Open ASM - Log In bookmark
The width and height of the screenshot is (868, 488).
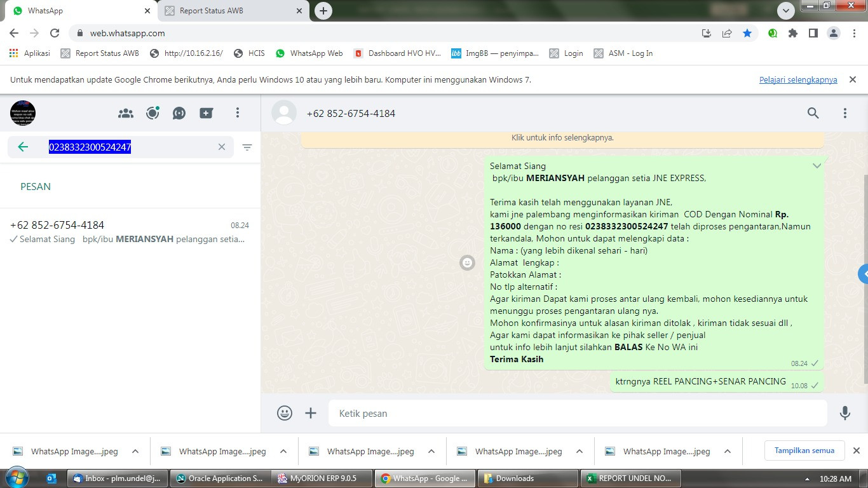click(x=623, y=53)
